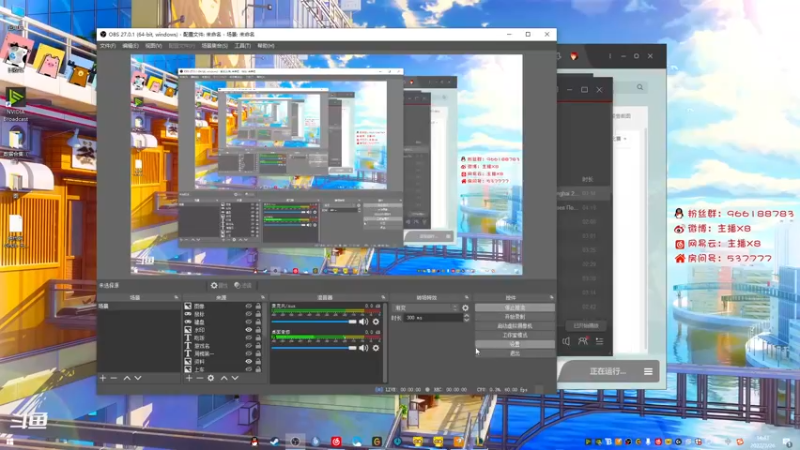Click the 300 ms duration field
Image resolution: width=800 pixels, height=450 pixels.
tap(434, 318)
